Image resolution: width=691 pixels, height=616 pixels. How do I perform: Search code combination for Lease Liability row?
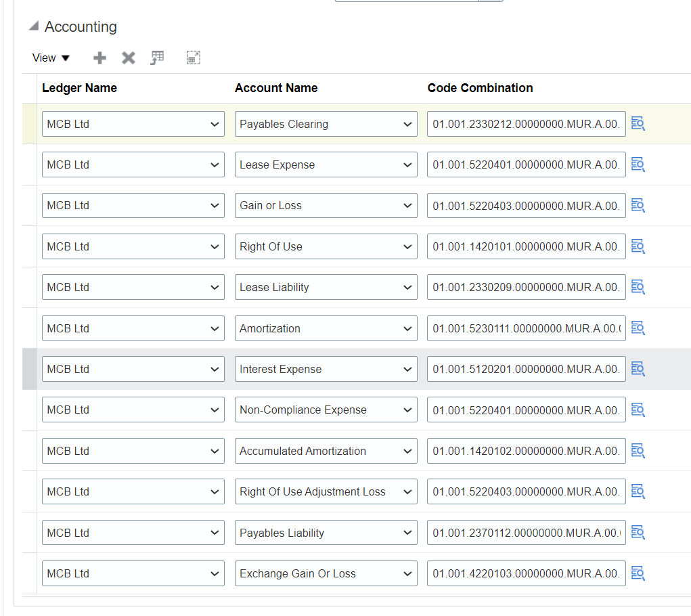pos(638,287)
